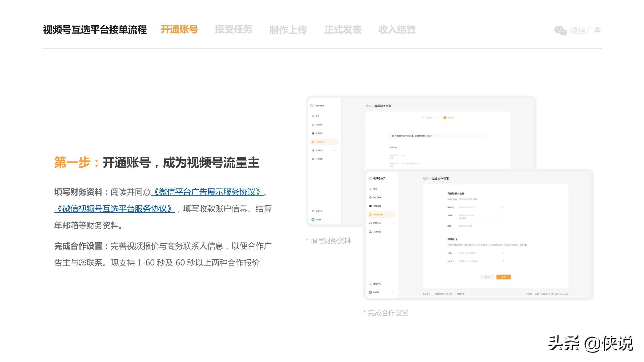Open the 客服中心 footer link
The height and width of the screenshot is (362, 644).
tap(461, 294)
